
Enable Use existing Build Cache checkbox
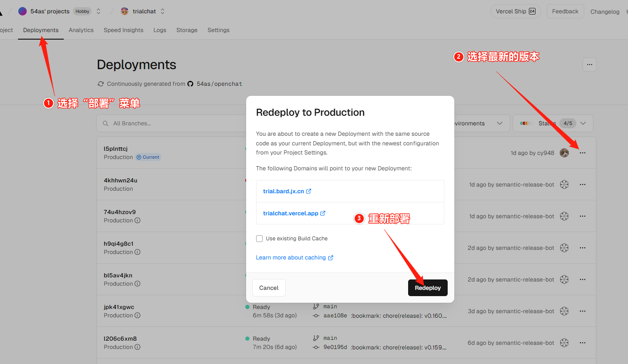pos(259,239)
